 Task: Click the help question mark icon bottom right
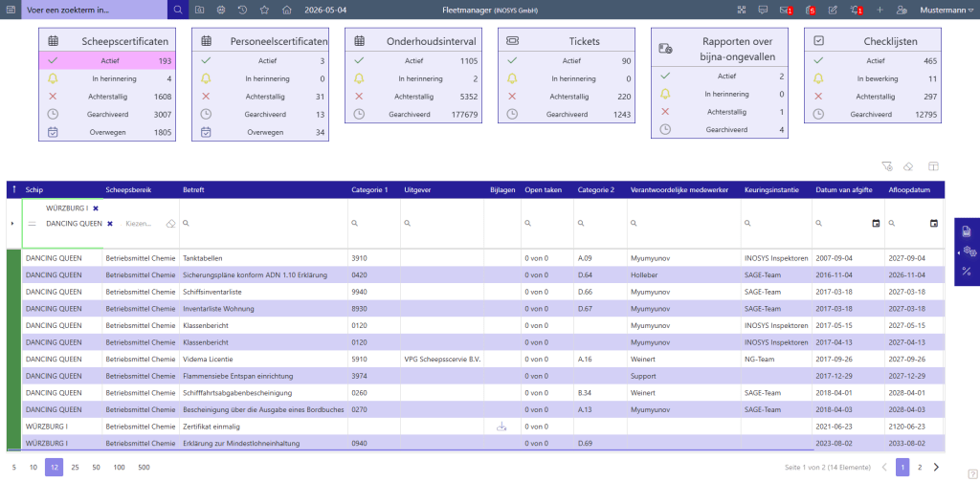pyautogui.click(x=972, y=473)
